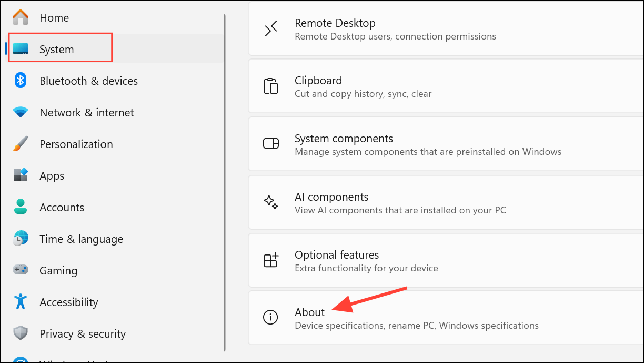The image size is (644, 363).
Task: Click the Gaming controller icon
Action: point(20,270)
